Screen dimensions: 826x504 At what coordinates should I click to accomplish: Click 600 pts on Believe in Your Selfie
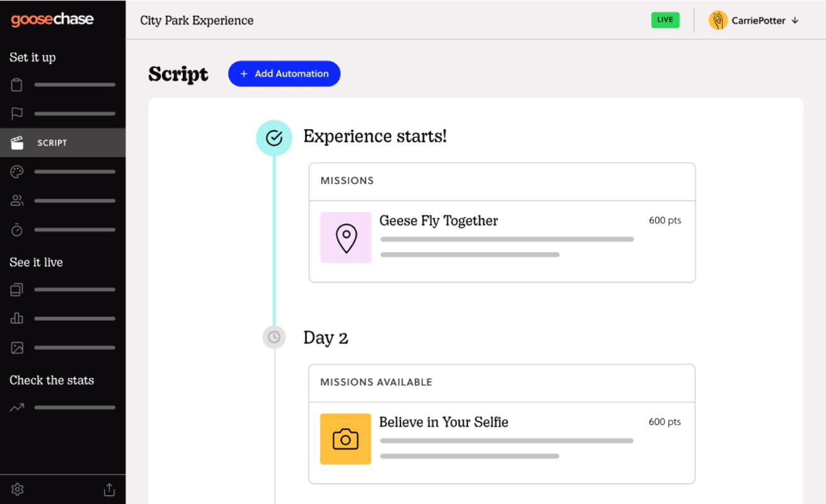pos(665,422)
